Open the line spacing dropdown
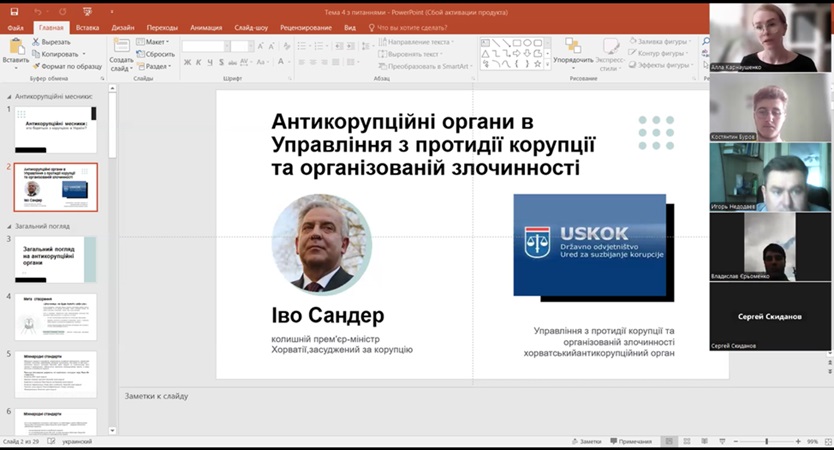This screenshot has height=450, width=834. [366, 46]
